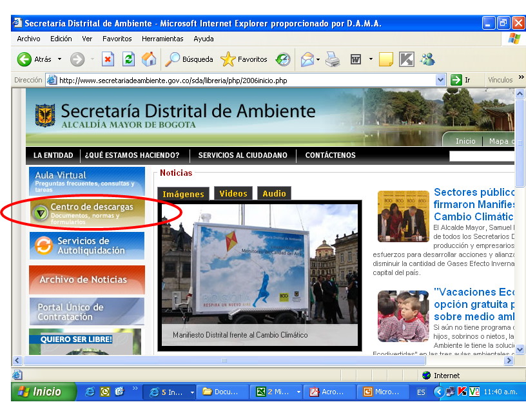Click the network computers tray icon
The image size is (526, 420).
click(451, 392)
